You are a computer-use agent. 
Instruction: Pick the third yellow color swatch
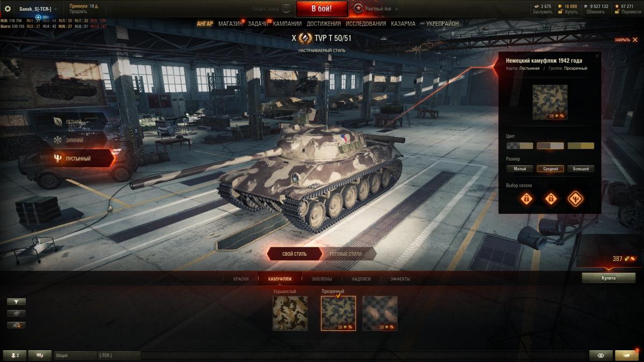581,146
